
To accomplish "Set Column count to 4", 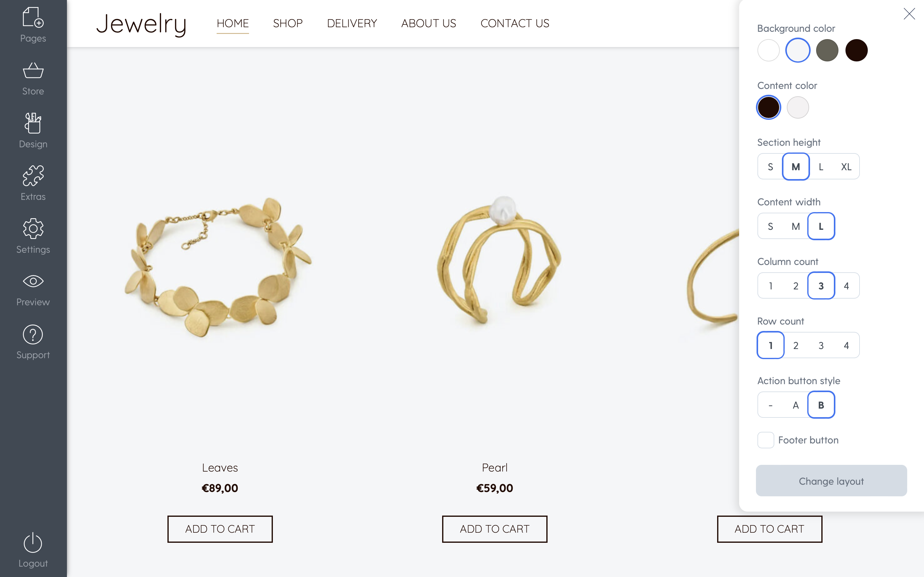I will [846, 285].
